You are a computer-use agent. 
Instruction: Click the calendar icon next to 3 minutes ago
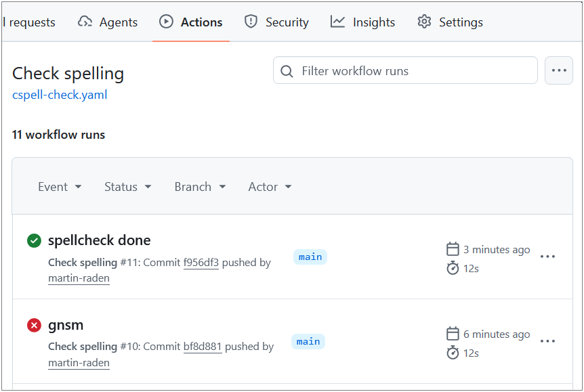(453, 248)
